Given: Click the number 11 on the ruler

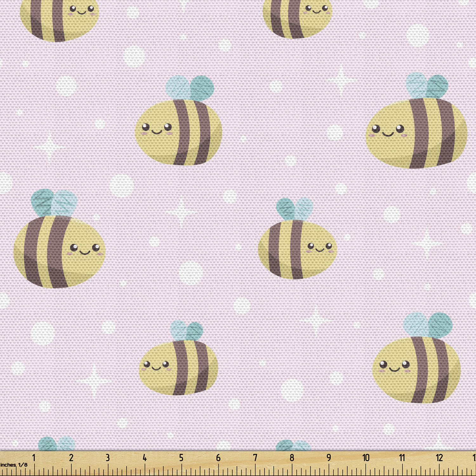Looking at the screenshot, I should [x=402, y=458].
